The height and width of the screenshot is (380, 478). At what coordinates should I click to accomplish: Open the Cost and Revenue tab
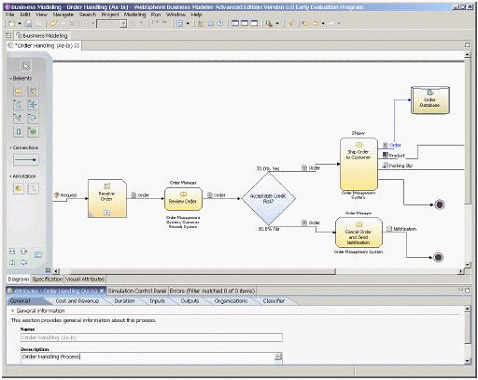pos(77,301)
